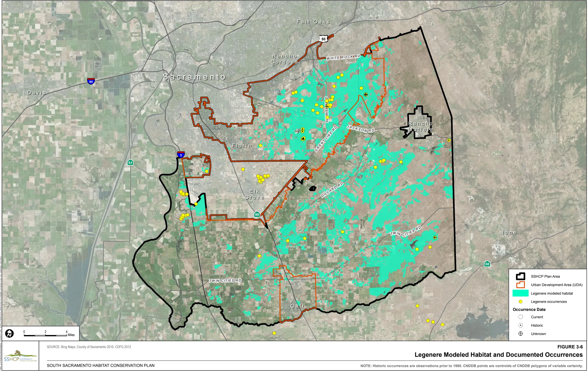Click the FIGURE 3-6 heading
588x371 pixels.
pos(570,347)
